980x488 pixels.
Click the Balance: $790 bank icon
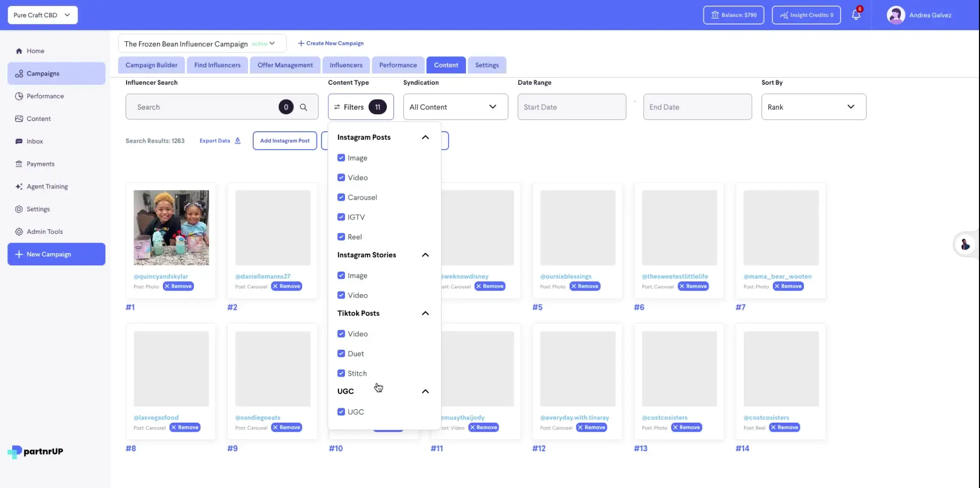[716, 15]
